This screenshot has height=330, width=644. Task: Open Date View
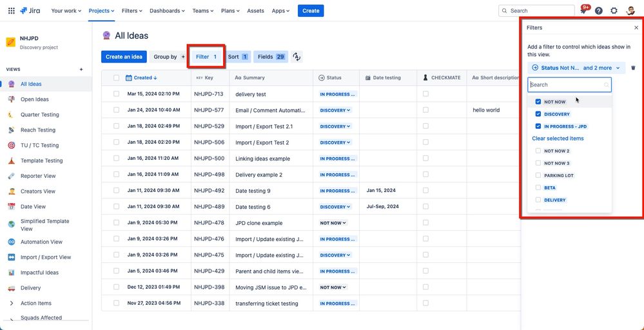click(x=34, y=206)
